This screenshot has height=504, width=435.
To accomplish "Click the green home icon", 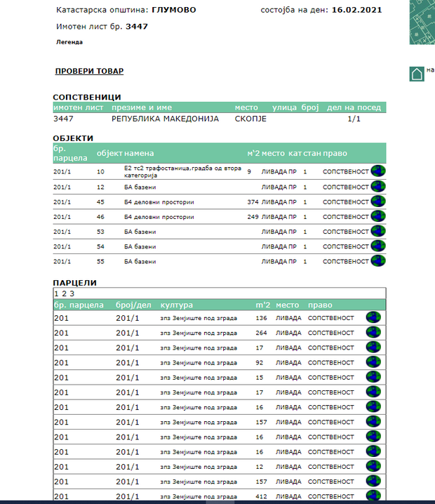I will pos(417,74).
